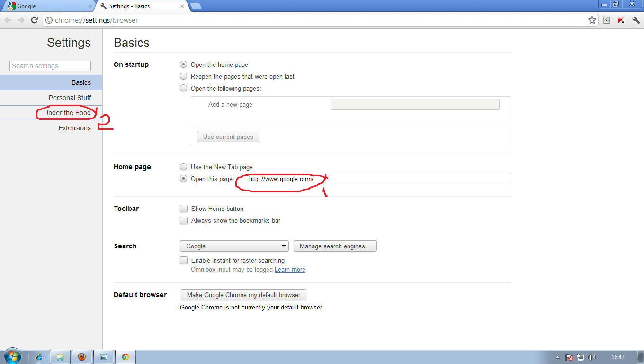644x364 pixels.
Task: Select 'Reopen the pages that were open last'
Action: pos(183,76)
